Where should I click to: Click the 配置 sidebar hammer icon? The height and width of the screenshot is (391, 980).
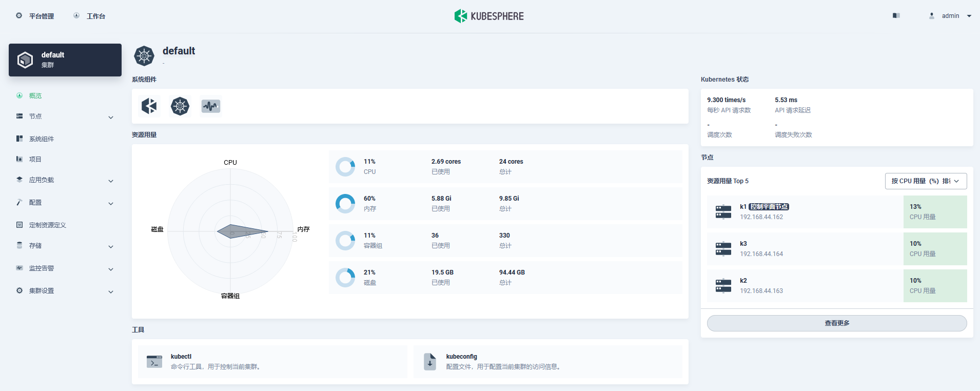(19, 202)
